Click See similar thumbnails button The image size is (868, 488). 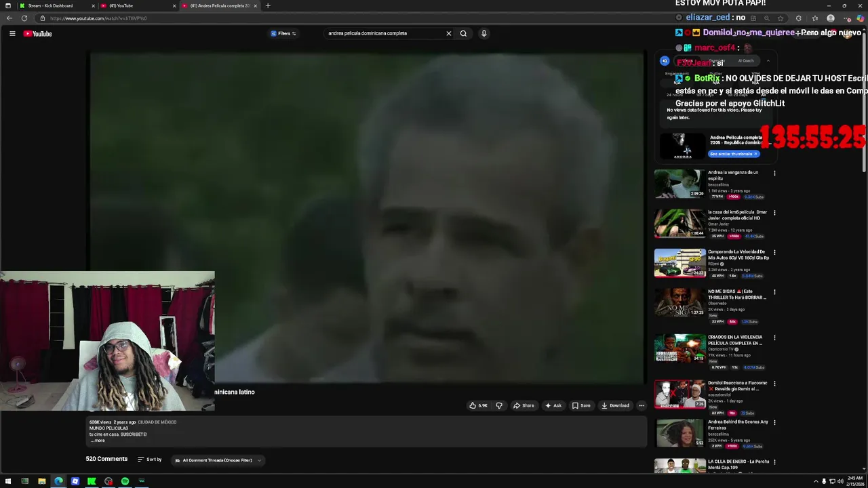tap(734, 154)
